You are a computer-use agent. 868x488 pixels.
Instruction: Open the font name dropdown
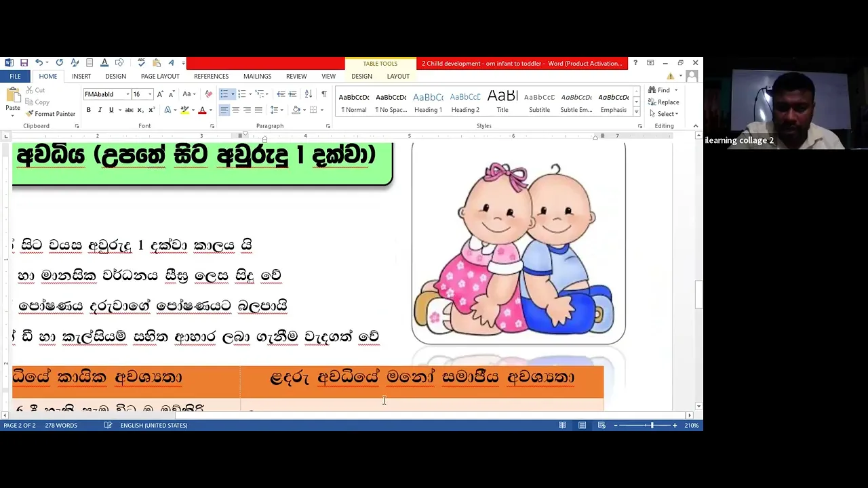tap(127, 94)
